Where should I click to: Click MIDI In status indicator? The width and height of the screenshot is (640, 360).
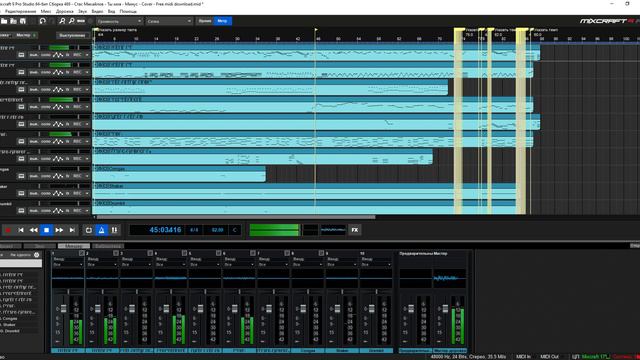523,357
